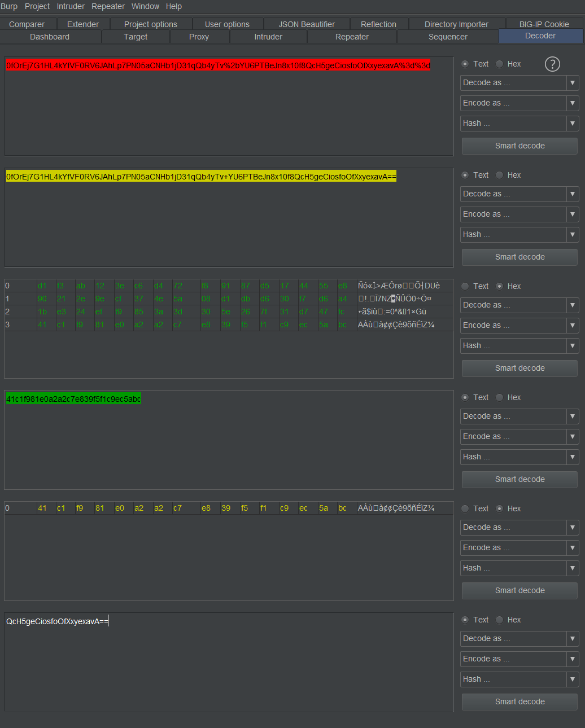Click the red highlighted URL-encoded string
Viewport: 585px width, 728px height.
click(218, 65)
